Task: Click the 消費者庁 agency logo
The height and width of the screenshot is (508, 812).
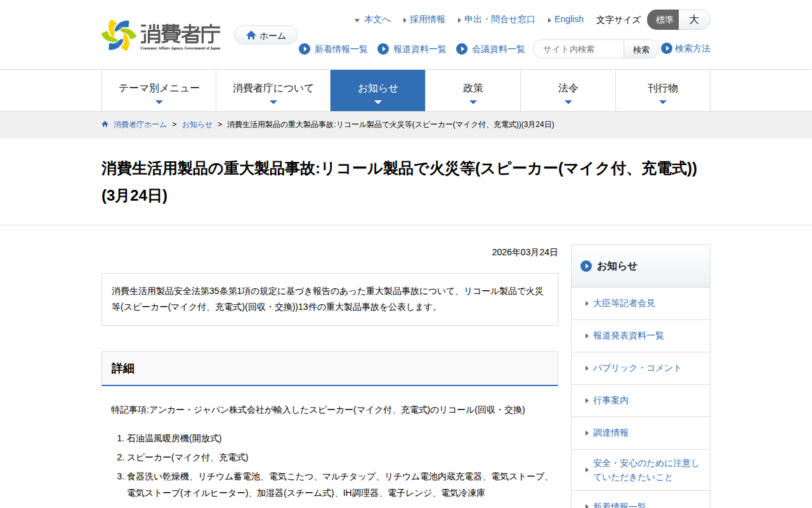Action: click(160, 34)
